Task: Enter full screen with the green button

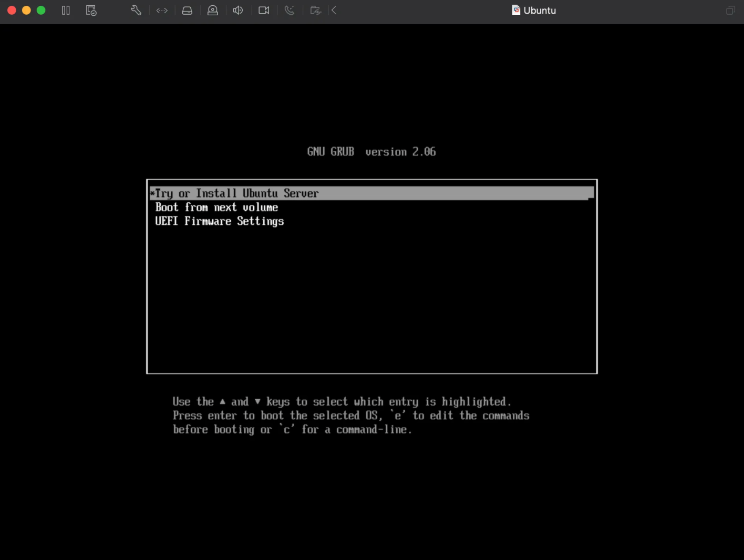Action: (41, 11)
